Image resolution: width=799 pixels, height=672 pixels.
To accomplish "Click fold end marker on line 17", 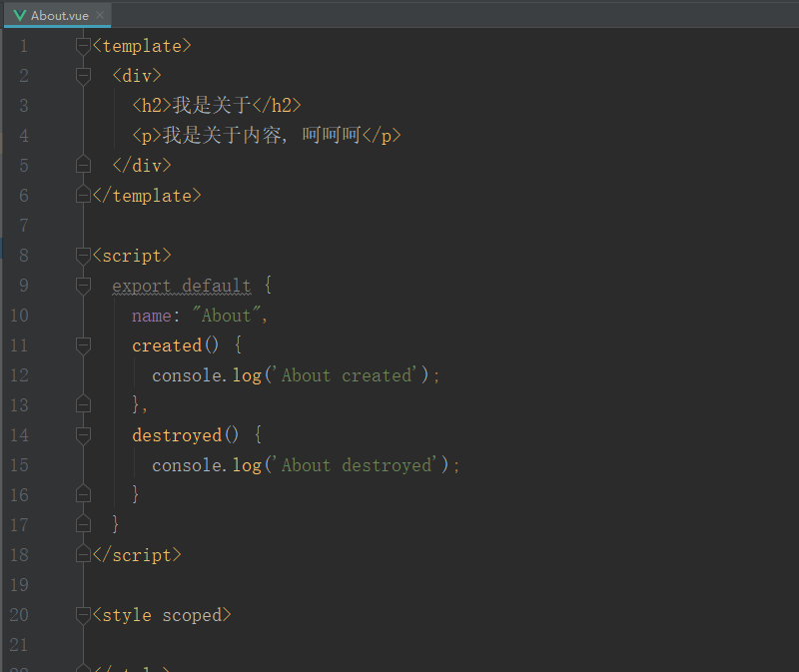I will click(83, 525).
